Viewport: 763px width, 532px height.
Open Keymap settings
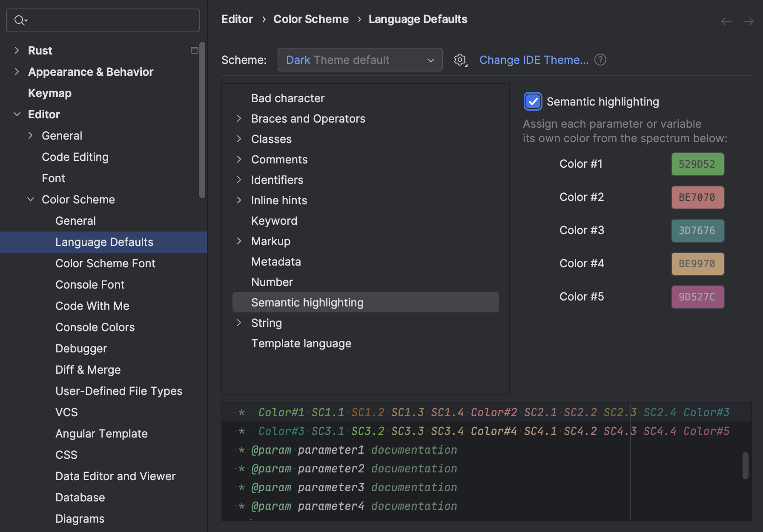coord(50,93)
